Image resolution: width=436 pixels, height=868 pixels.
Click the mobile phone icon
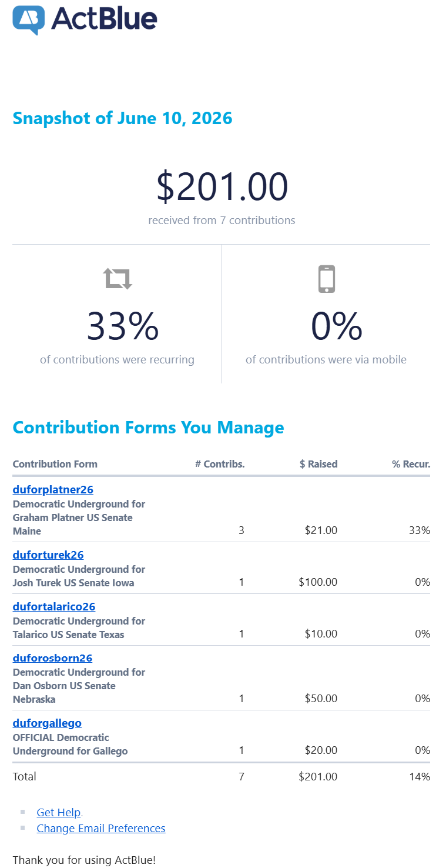[327, 279]
